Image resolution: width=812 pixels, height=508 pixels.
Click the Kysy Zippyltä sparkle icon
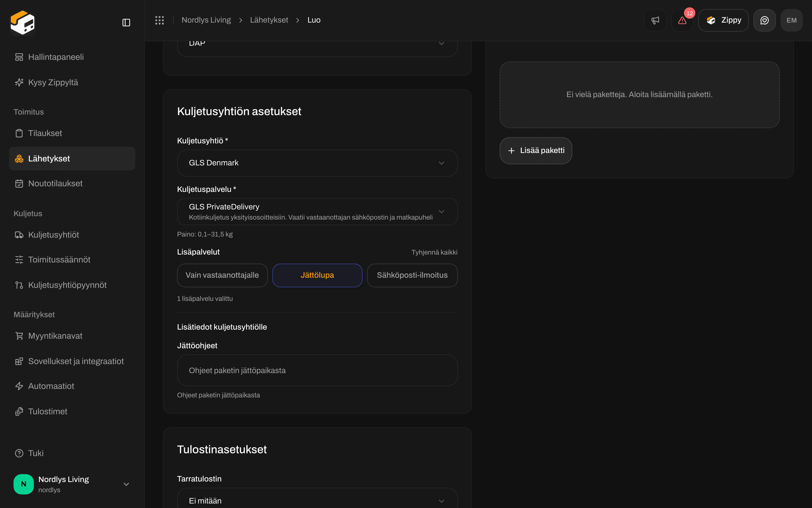(x=19, y=82)
